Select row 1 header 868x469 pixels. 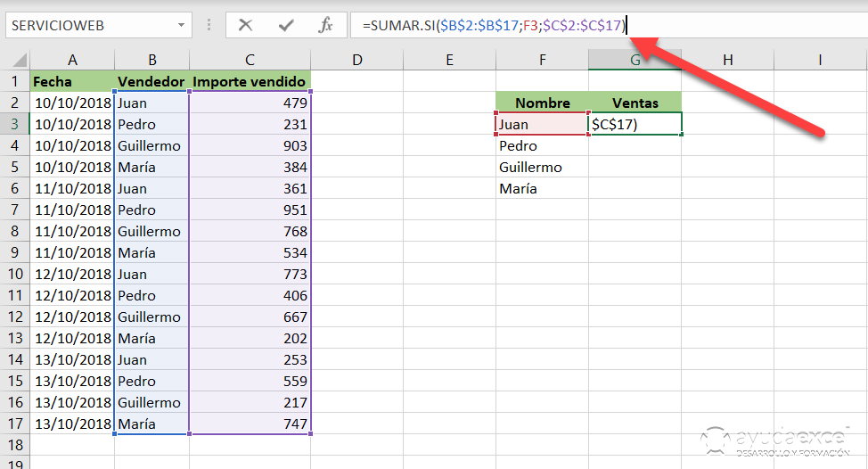[15, 81]
